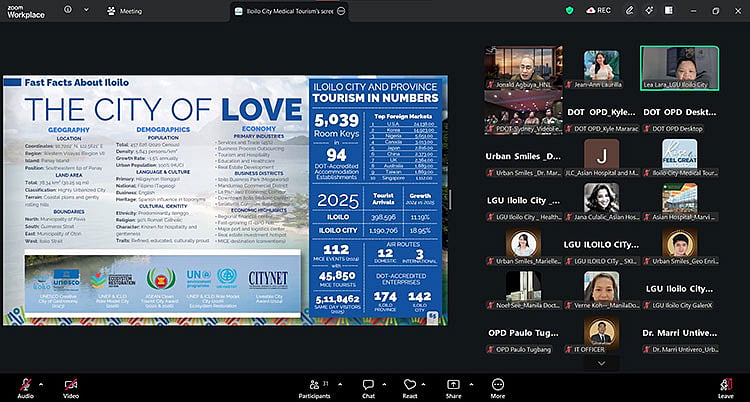Select Noel See_Manila Doct... tile
Image resolution: width=750 pixels, height=402 pixels.
tap(523, 290)
